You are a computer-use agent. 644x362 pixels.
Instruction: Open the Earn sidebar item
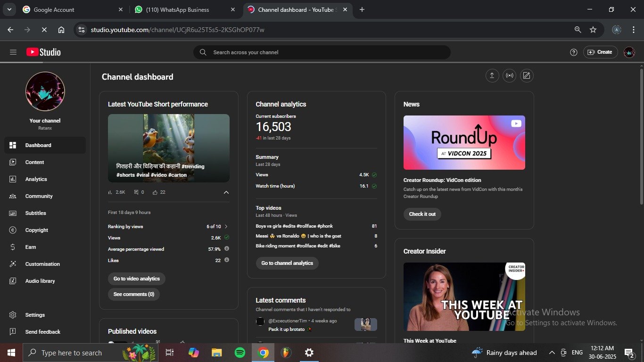[45, 247]
